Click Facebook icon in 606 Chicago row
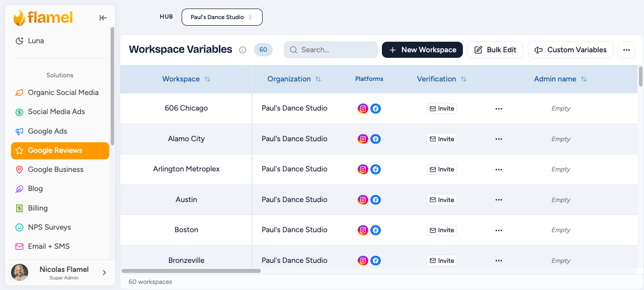Image resolution: width=644 pixels, height=290 pixels. (375, 109)
